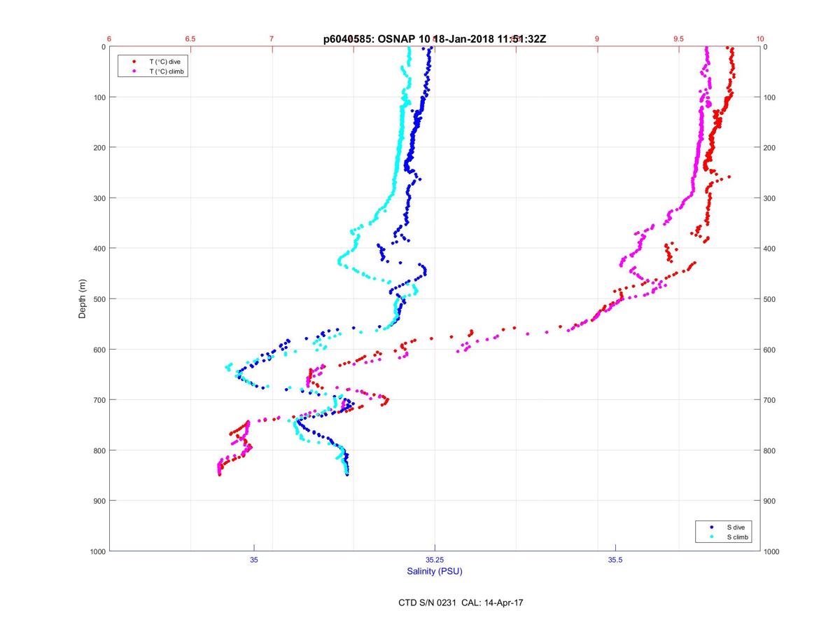This screenshot has width=840, height=620.
Task: Click the 'Salinity (PSU)' axis label
Action: [x=435, y=572]
